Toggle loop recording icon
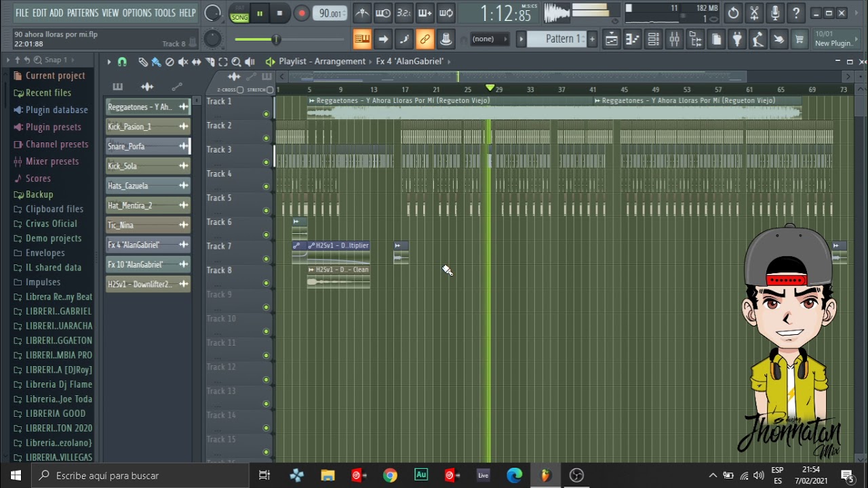 pos(446,13)
